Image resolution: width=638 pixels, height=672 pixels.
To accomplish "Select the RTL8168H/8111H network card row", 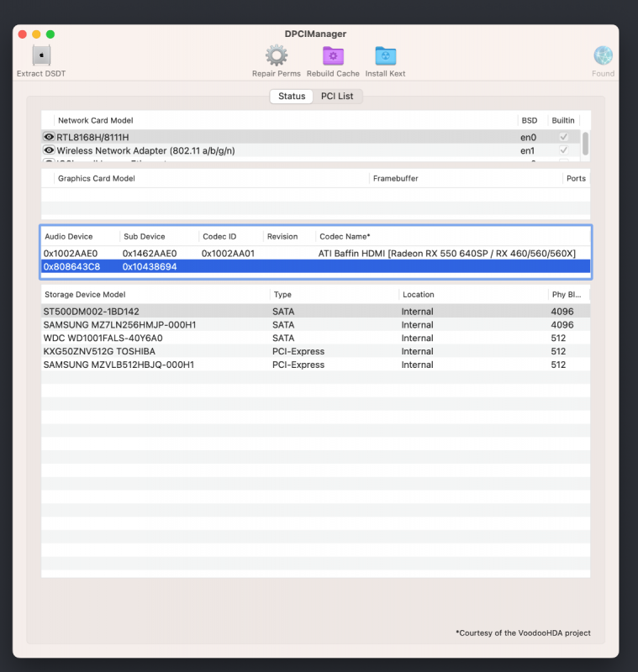I will (x=311, y=137).
